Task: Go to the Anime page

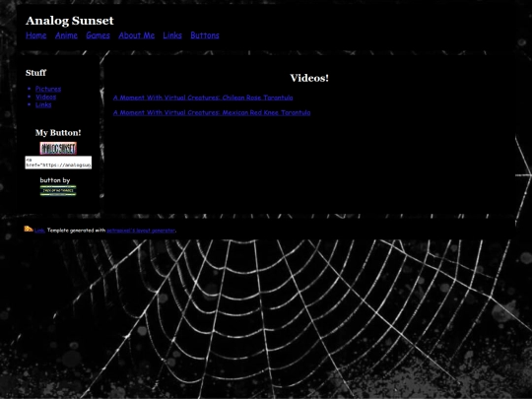Action: (x=66, y=35)
